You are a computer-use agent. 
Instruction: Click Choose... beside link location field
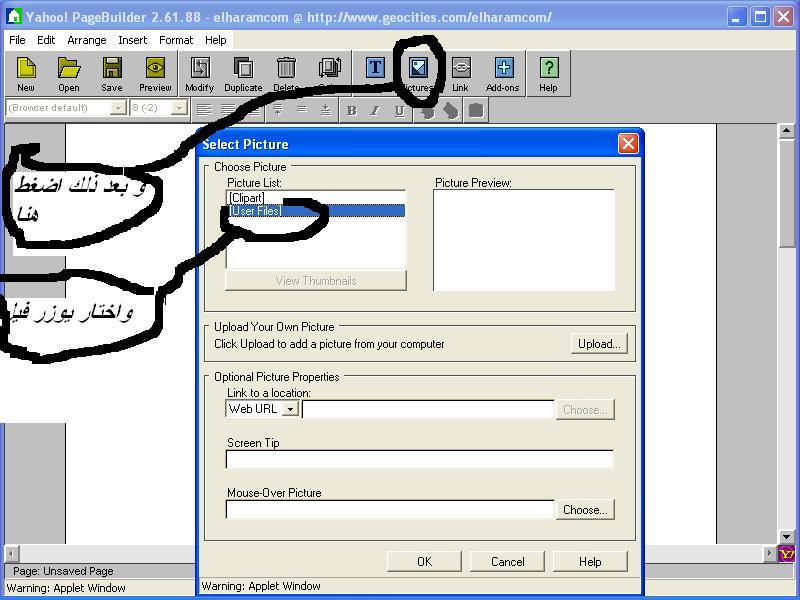585,410
